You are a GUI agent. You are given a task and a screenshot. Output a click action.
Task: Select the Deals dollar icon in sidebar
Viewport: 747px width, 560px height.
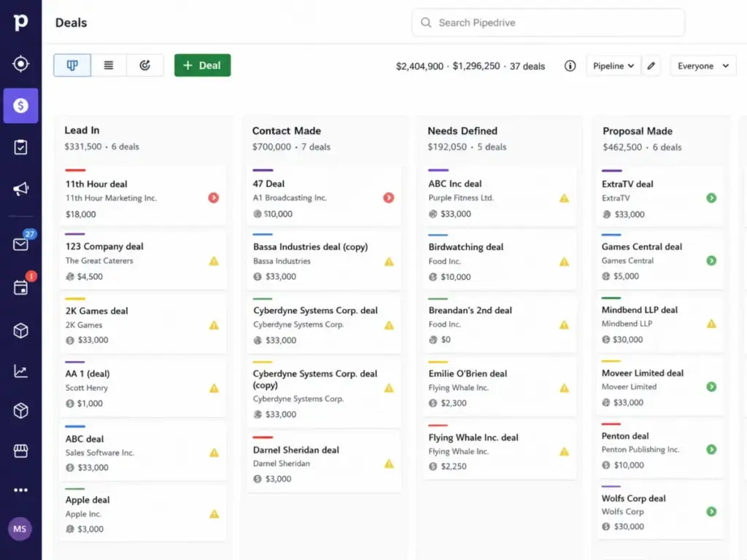click(20, 105)
